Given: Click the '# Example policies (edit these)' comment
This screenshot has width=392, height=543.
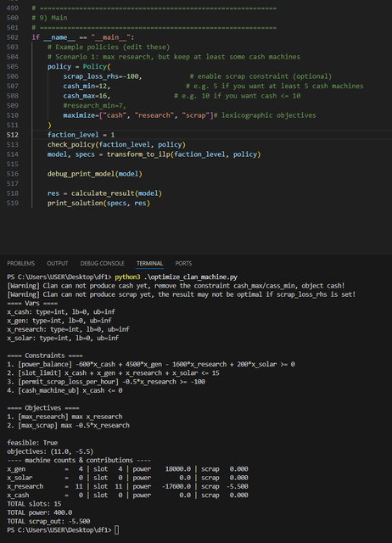Looking at the screenshot, I should [109, 47].
